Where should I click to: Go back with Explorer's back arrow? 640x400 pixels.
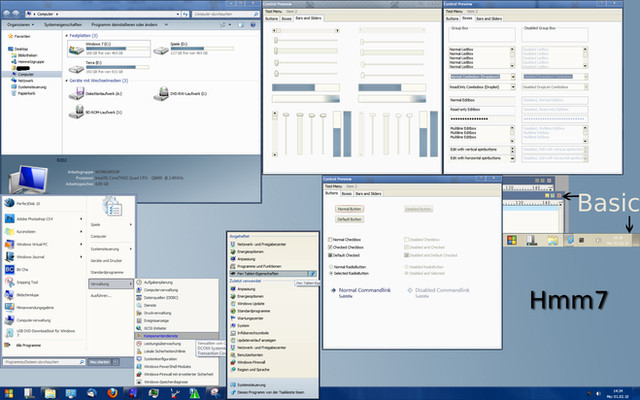(7, 14)
